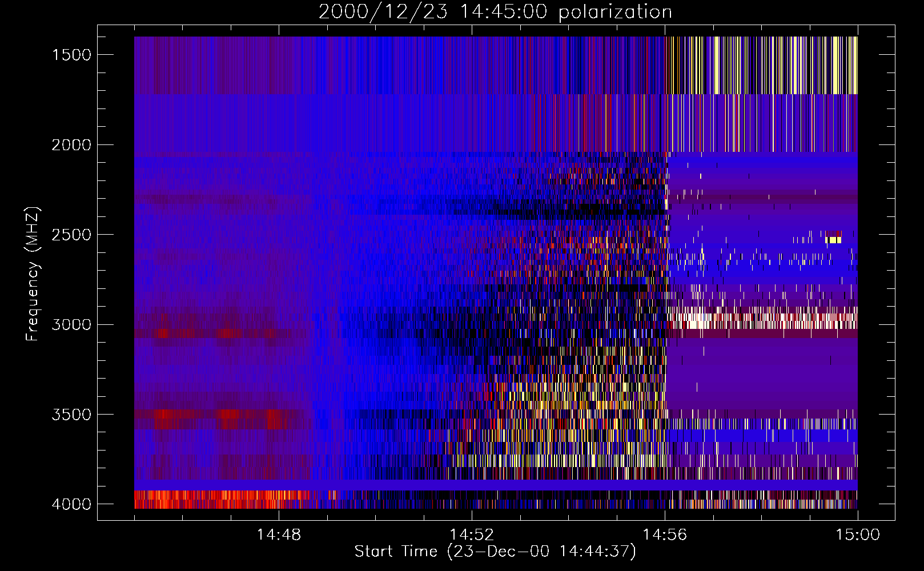Screen dimensions: 924x571
Task: Click the 4000 frequency tick label
Action: (71, 504)
